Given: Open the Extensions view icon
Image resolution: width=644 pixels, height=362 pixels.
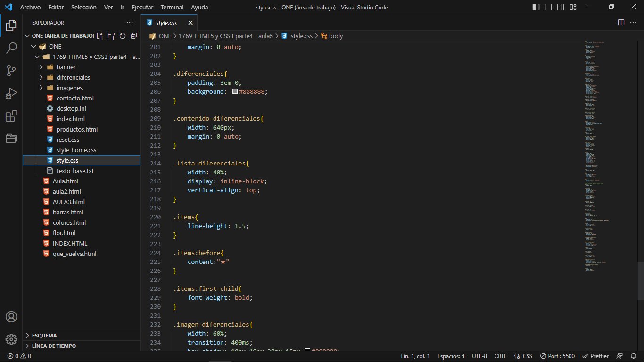Looking at the screenshot, I should click(x=11, y=116).
